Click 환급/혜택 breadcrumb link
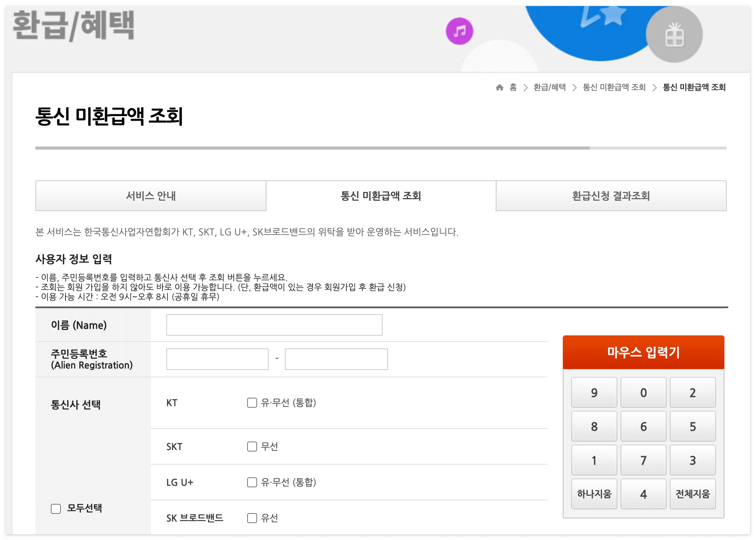 click(549, 87)
